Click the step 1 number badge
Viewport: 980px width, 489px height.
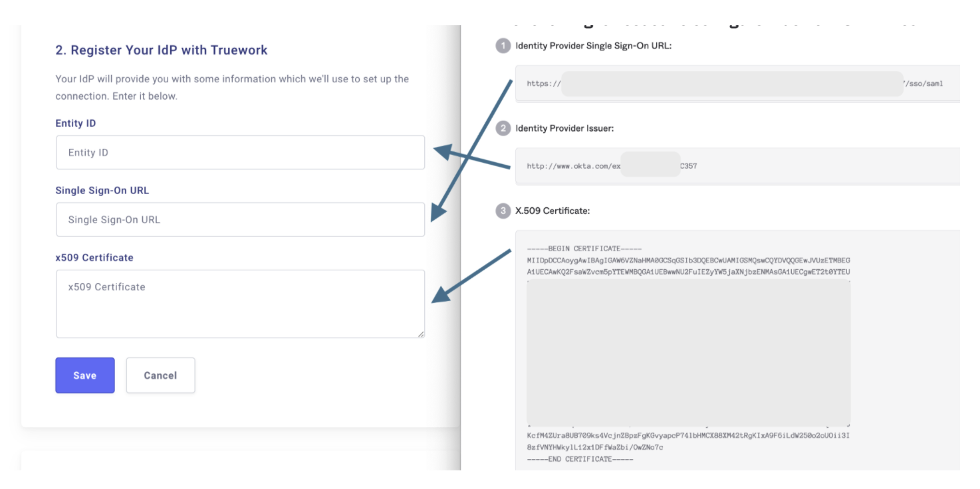pos(503,46)
